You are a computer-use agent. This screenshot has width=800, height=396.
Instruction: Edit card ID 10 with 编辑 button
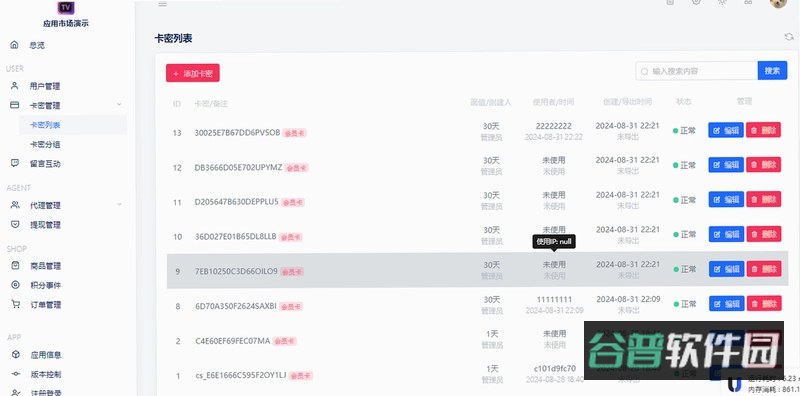click(x=726, y=234)
